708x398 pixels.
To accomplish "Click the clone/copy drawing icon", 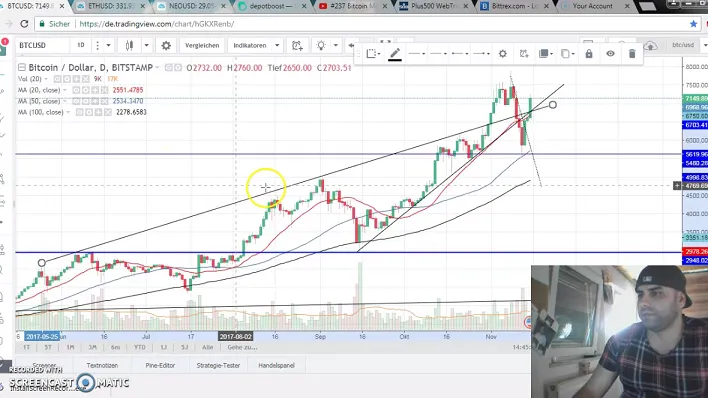I will coord(567,54).
